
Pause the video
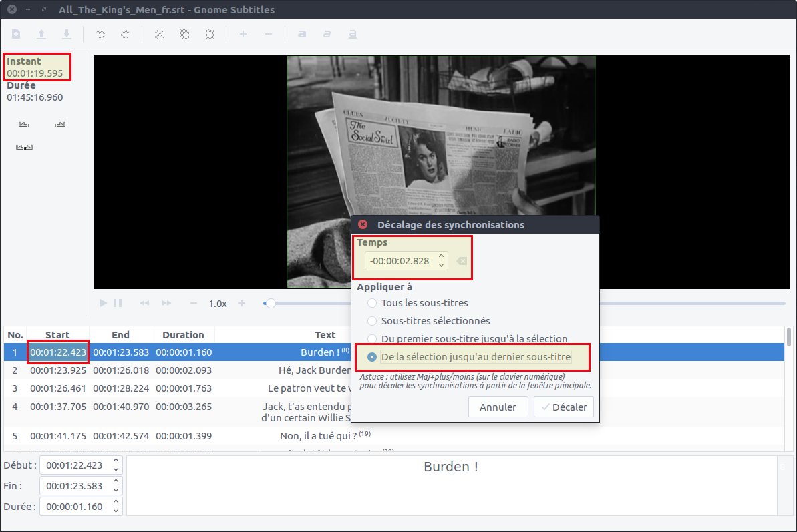[118, 303]
